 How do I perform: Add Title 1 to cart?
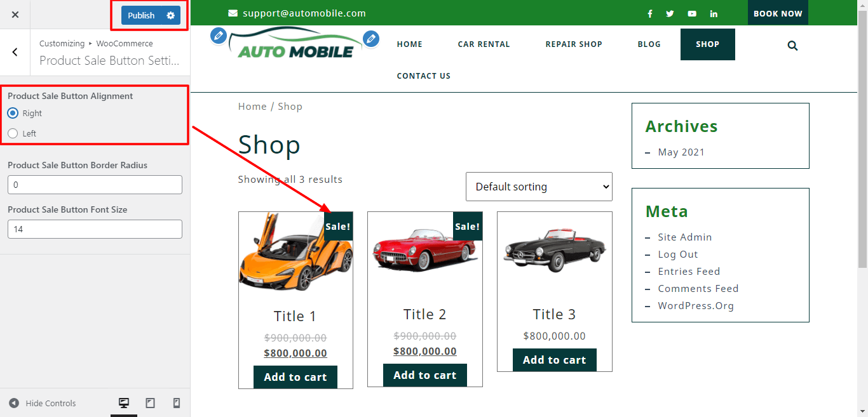tap(295, 377)
